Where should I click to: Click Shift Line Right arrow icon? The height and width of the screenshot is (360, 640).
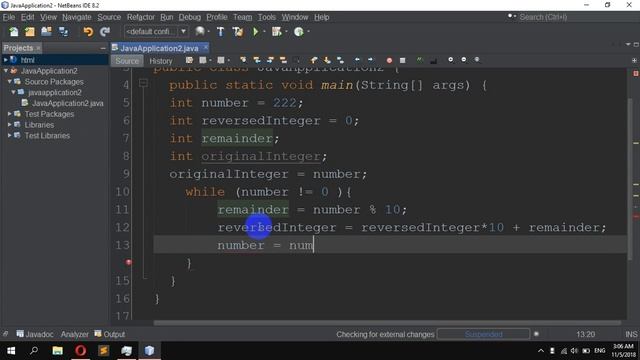(370, 60)
